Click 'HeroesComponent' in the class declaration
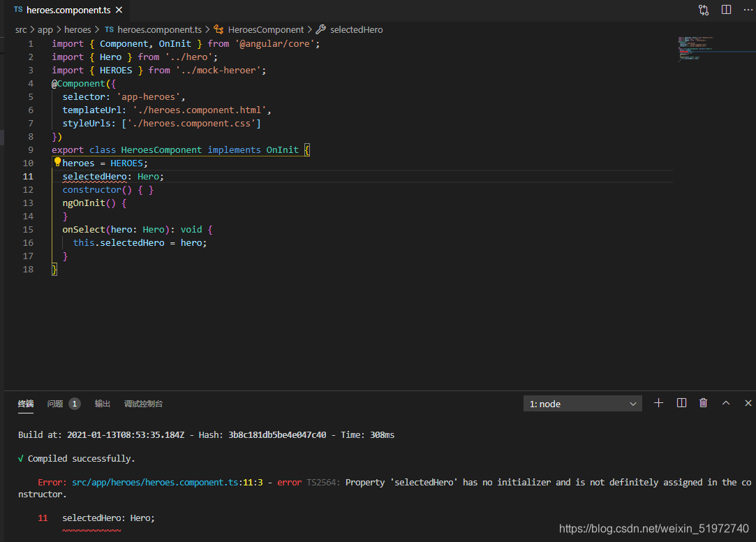The height and width of the screenshot is (542, 756). pos(161,150)
